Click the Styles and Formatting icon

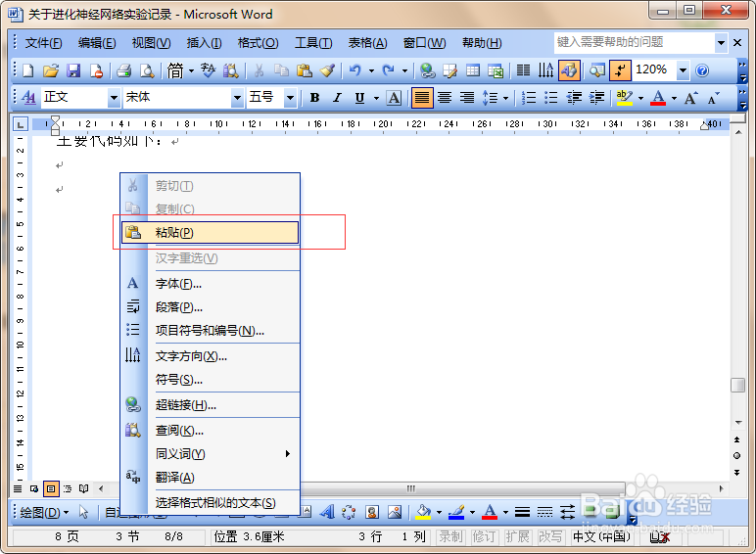point(29,98)
